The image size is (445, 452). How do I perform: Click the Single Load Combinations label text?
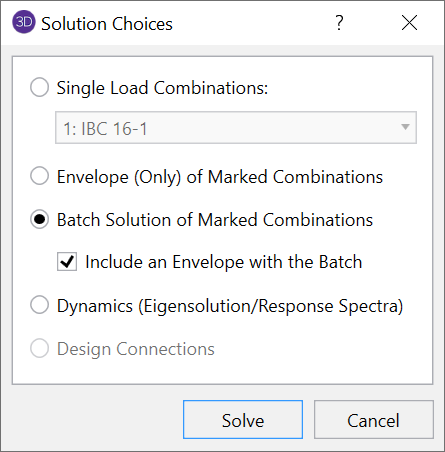[162, 88]
